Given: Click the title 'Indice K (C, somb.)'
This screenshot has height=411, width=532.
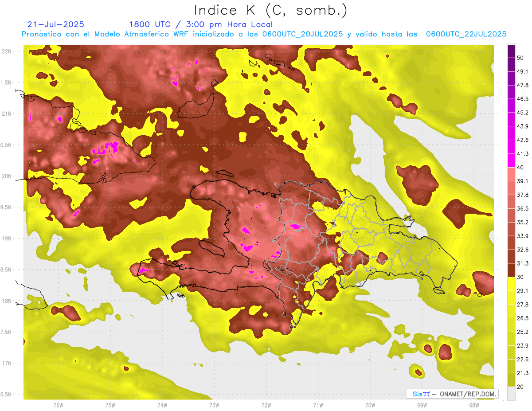Looking at the screenshot, I should click(270, 11).
